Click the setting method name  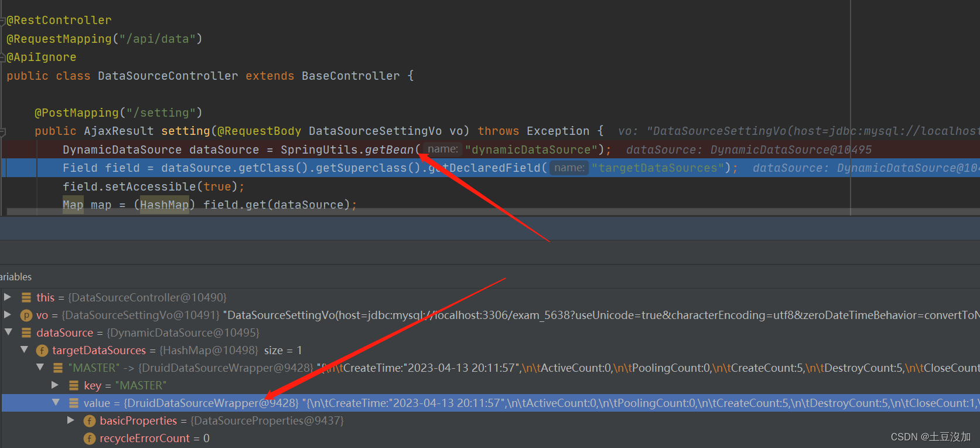pos(186,131)
